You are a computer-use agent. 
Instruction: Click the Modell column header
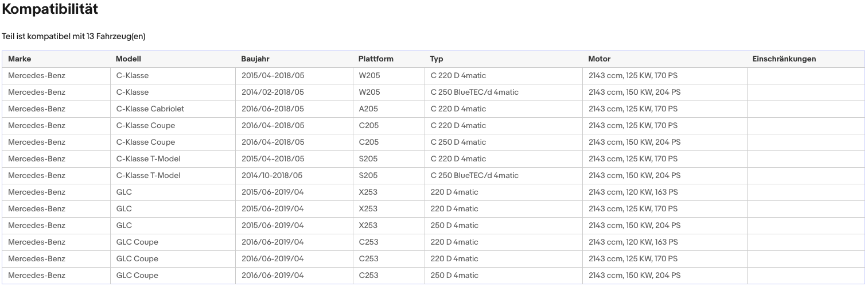point(128,59)
